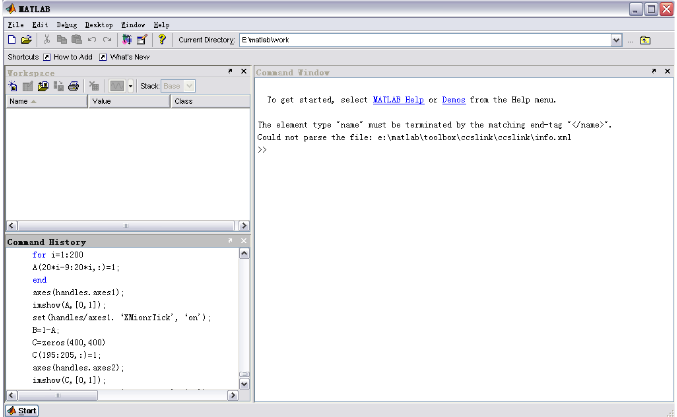Select 'A(20*i-9:20*i,:)=1;' history entry
Screen dimensions: 677x417
[x=76, y=267]
